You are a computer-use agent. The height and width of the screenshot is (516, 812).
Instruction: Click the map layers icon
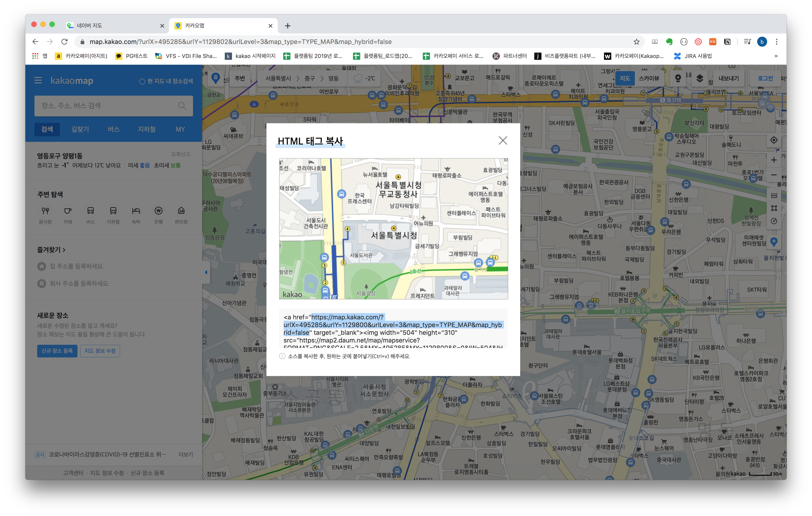tap(700, 78)
